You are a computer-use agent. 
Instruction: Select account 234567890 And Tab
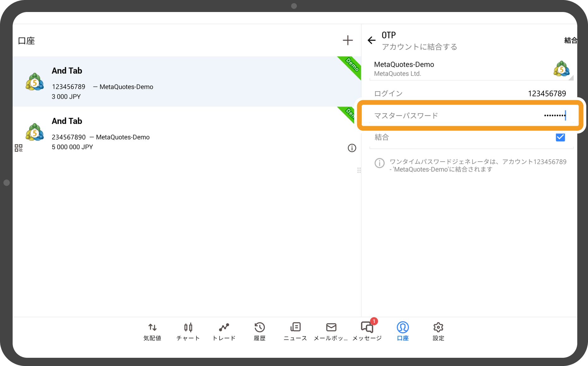(x=187, y=132)
